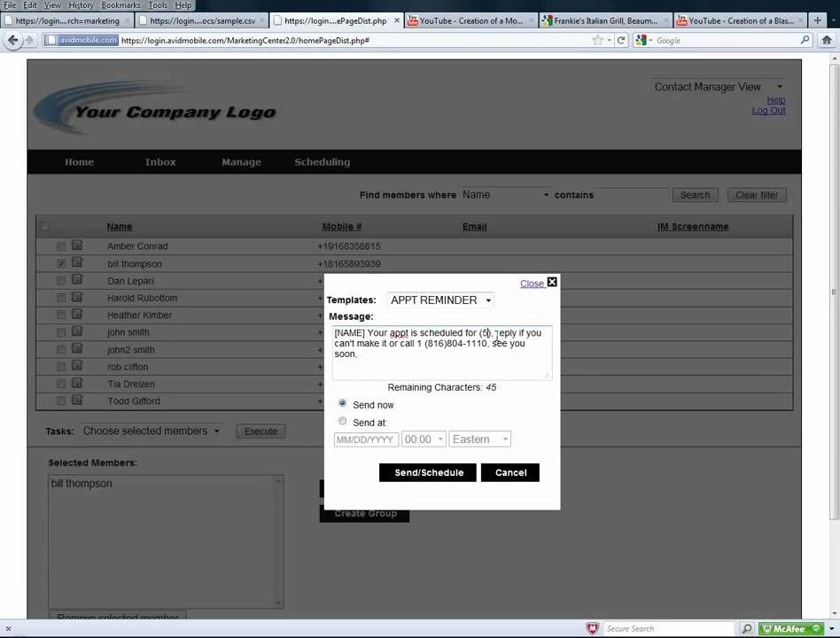
Task: Click the Search members button
Action: pos(695,195)
